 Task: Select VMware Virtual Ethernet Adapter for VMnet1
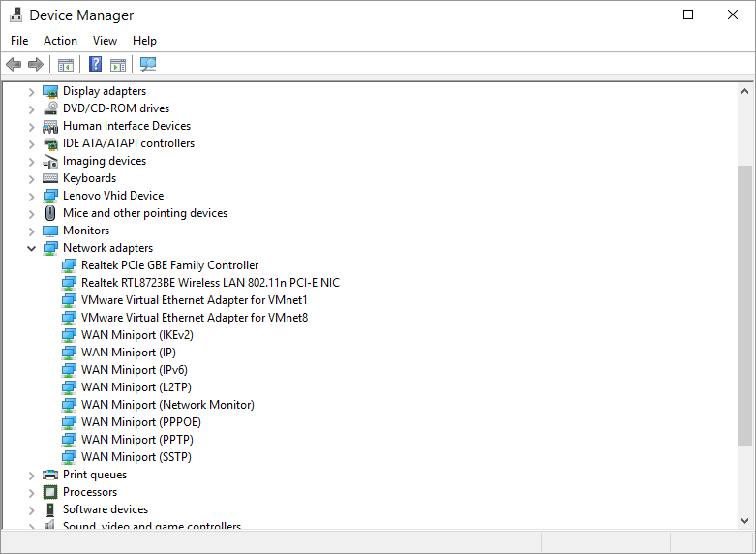pos(195,300)
